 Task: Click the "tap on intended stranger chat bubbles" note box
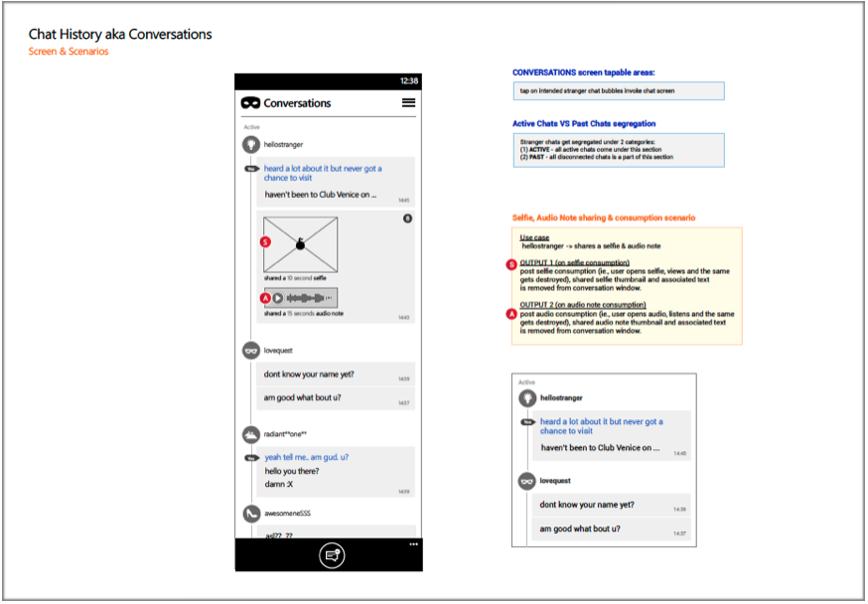pos(619,90)
